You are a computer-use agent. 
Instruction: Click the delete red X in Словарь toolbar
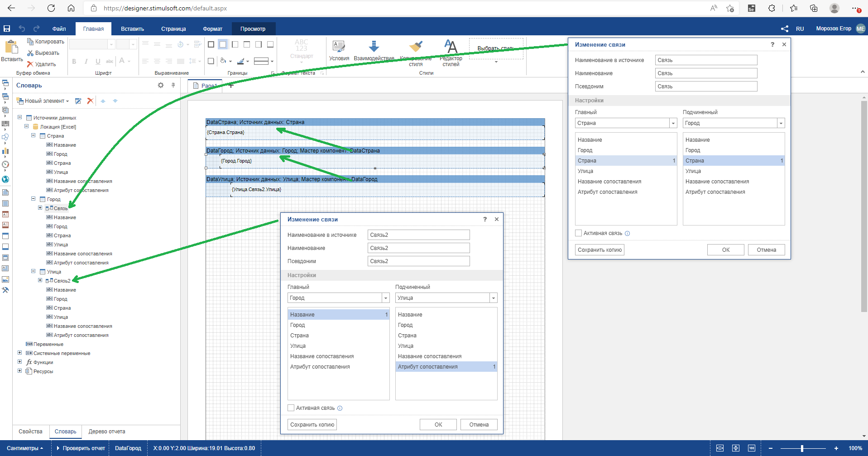tap(90, 101)
